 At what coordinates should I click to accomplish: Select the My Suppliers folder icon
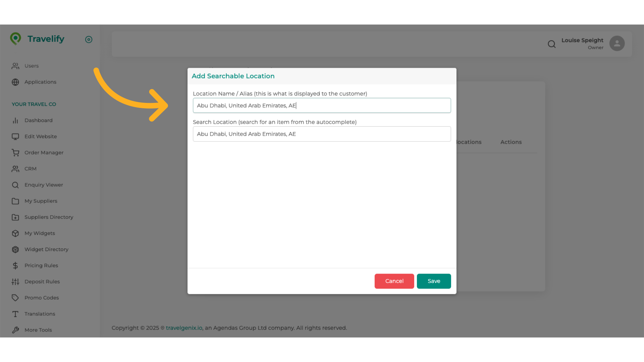pos(15,201)
